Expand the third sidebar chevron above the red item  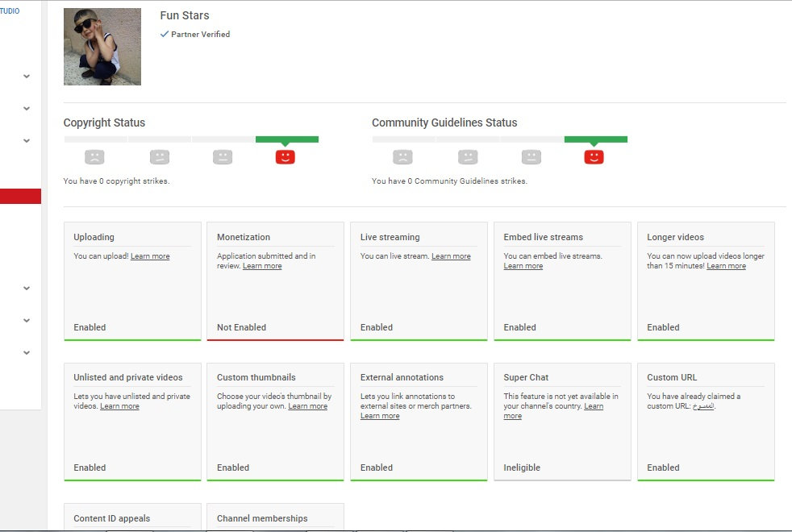pyautogui.click(x=27, y=141)
